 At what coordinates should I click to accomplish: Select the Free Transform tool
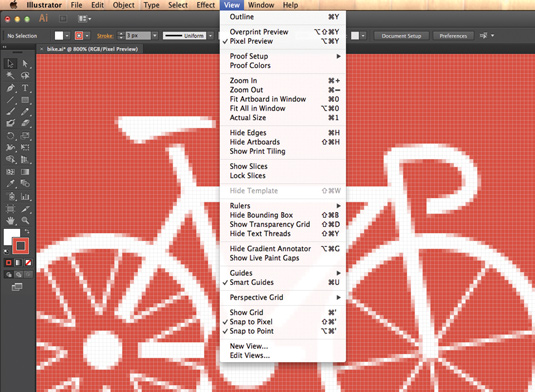[25, 147]
